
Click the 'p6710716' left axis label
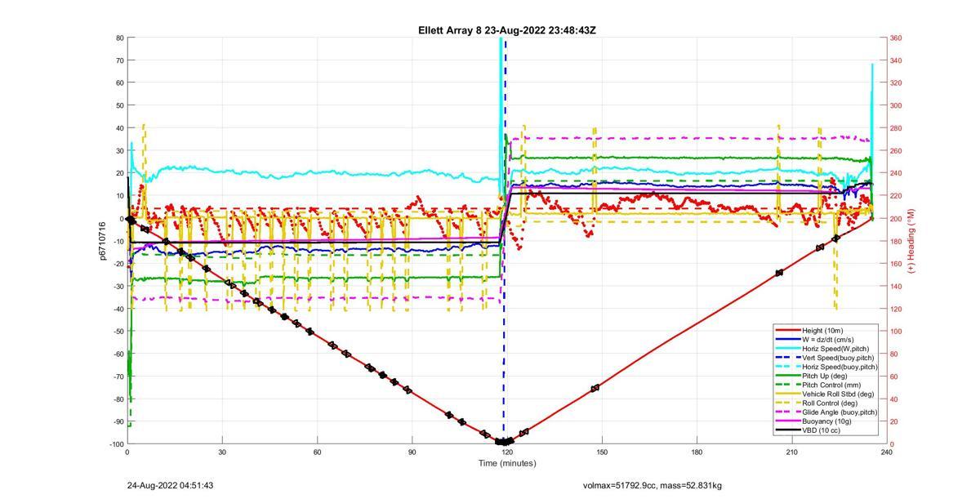103,241
